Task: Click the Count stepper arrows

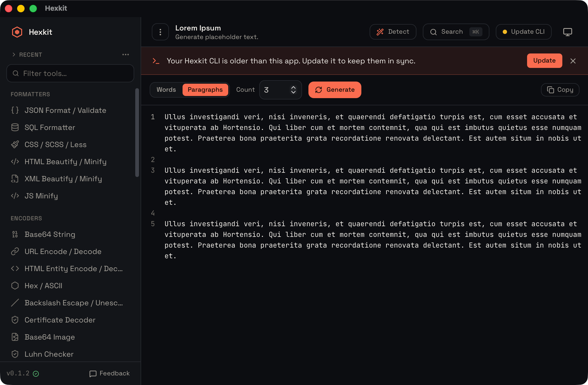Action: pos(293,90)
